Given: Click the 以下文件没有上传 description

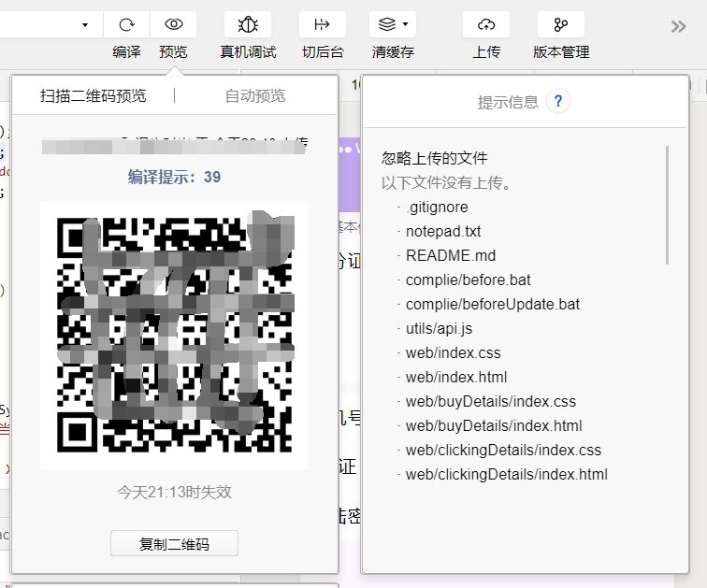Looking at the screenshot, I should 445,183.
